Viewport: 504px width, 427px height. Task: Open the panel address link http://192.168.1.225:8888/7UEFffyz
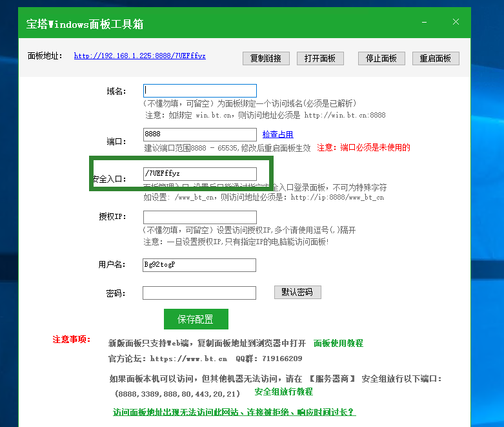[140, 56]
